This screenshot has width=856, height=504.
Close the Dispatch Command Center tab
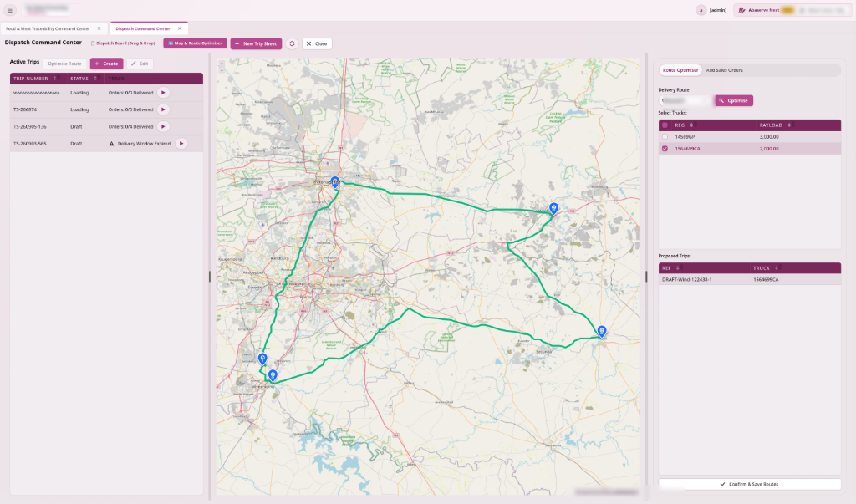(x=180, y=28)
